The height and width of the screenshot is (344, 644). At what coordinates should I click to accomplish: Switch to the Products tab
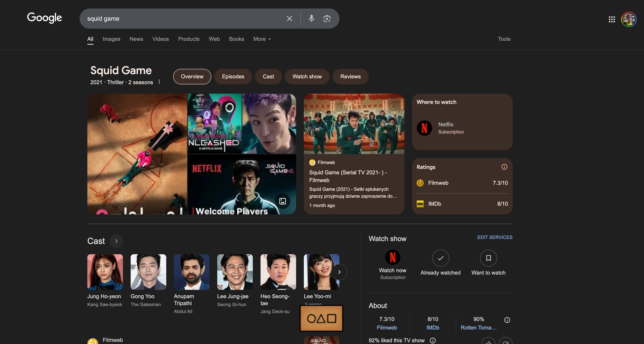click(x=189, y=39)
